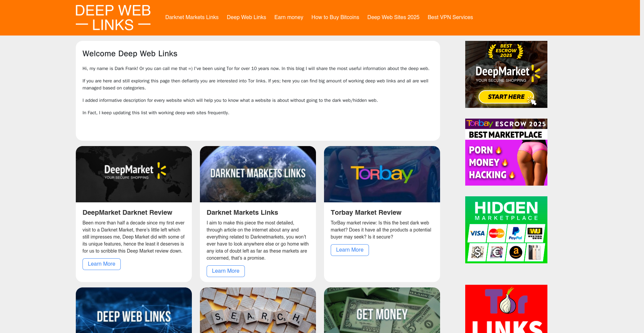Open the DeepMarket card thumbnail image
The height and width of the screenshot is (333, 644).
[134, 174]
